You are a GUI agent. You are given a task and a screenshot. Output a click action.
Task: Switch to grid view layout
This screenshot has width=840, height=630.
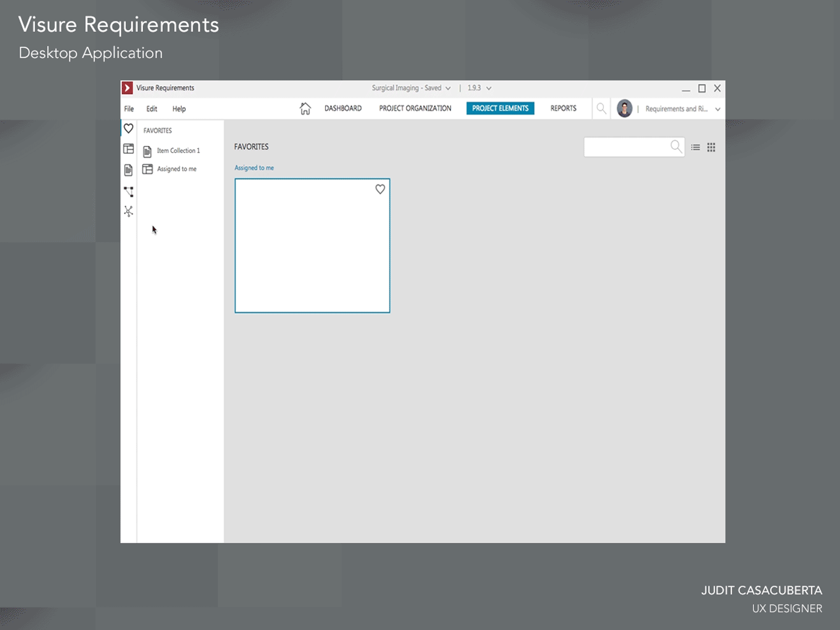711,148
